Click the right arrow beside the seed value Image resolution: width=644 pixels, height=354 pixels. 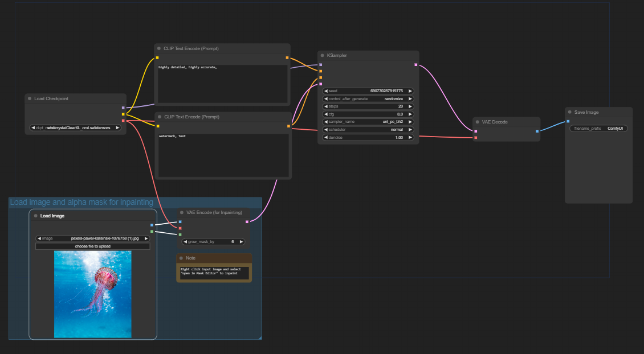pos(410,90)
